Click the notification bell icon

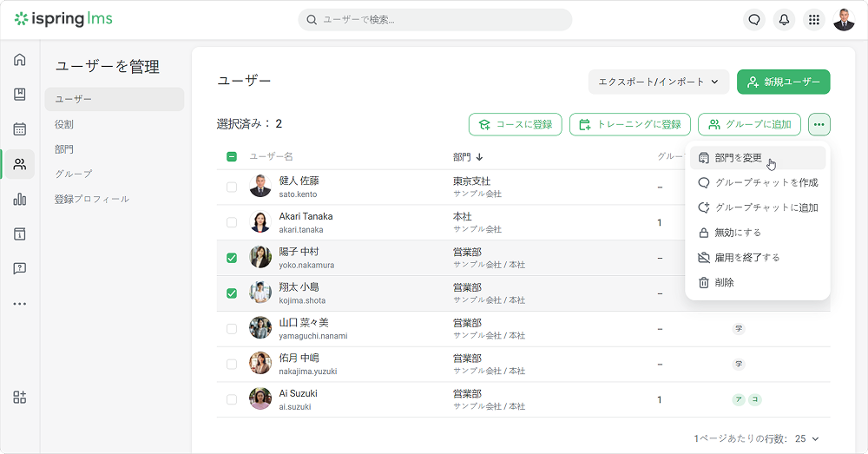coord(784,20)
